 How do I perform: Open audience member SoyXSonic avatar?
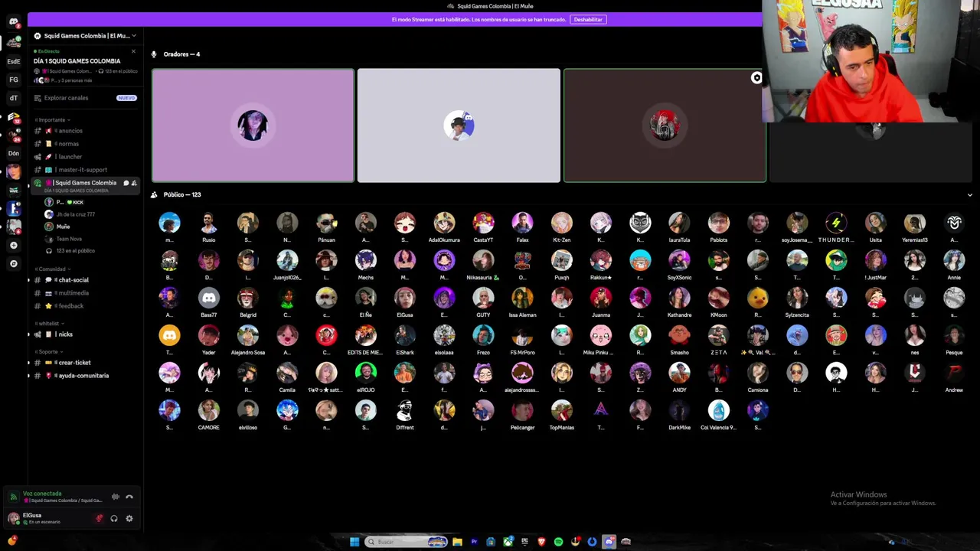point(679,260)
